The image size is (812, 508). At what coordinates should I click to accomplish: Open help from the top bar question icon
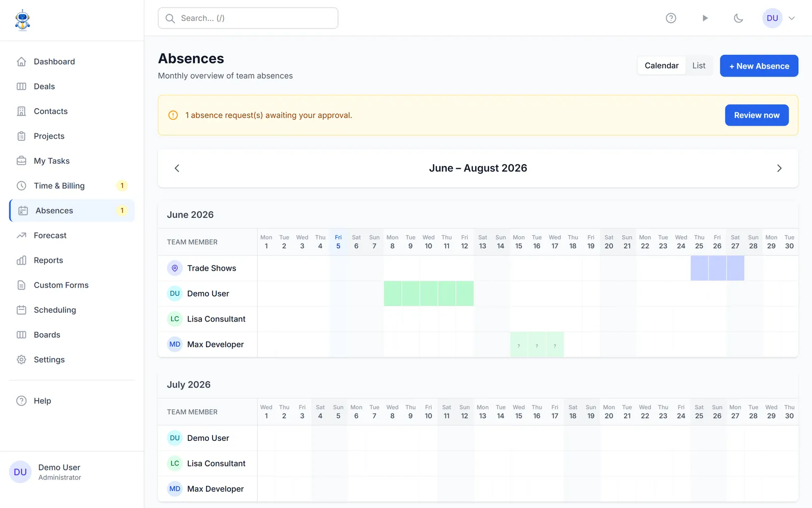point(671,18)
